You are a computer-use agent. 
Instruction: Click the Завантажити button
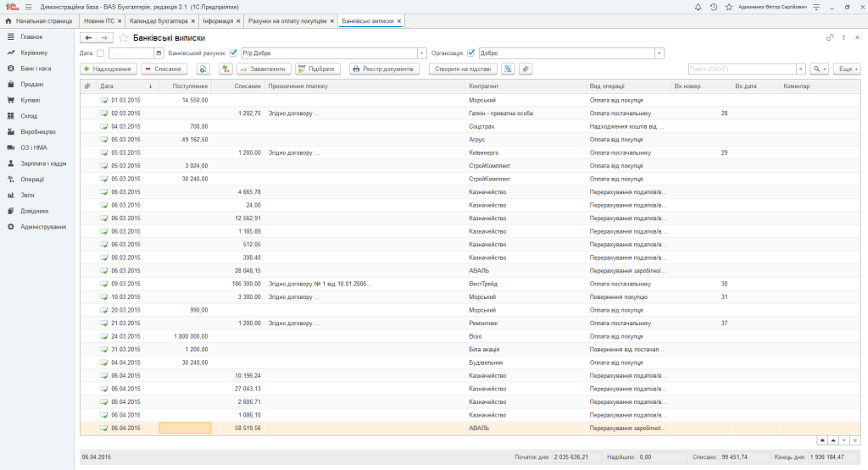click(x=264, y=69)
